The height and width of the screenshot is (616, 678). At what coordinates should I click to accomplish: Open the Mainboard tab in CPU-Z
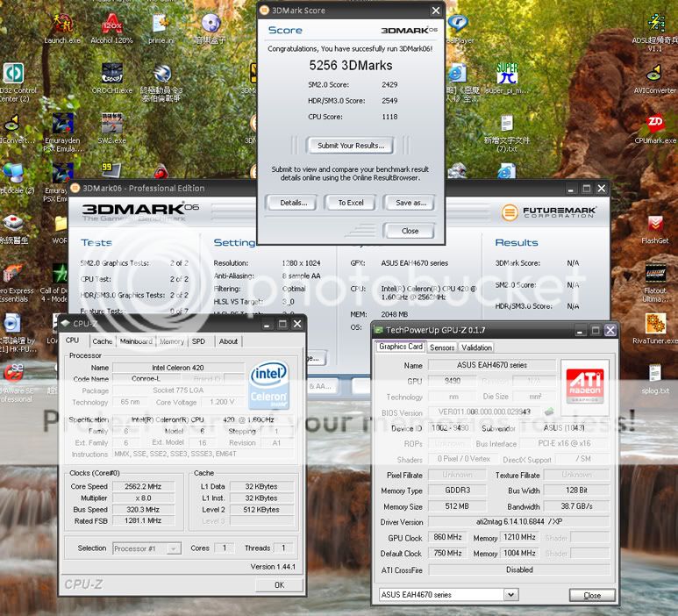pos(136,341)
